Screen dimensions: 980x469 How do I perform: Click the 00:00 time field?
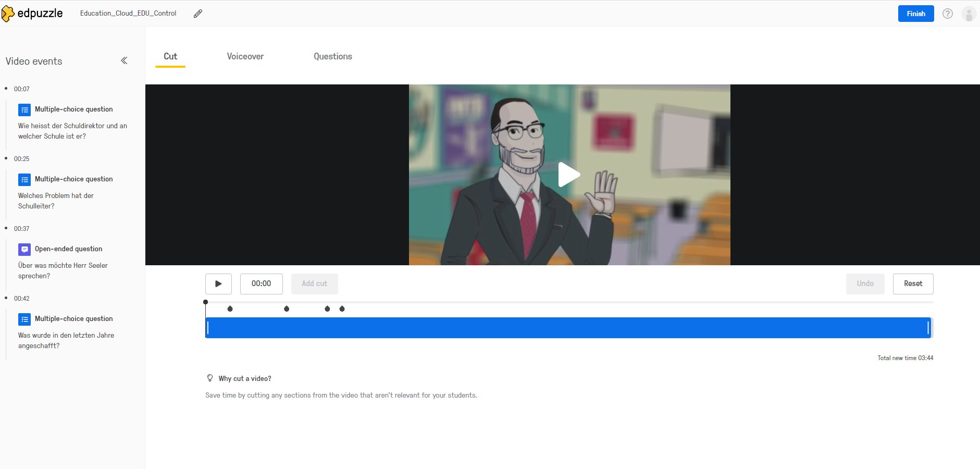[262, 284]
